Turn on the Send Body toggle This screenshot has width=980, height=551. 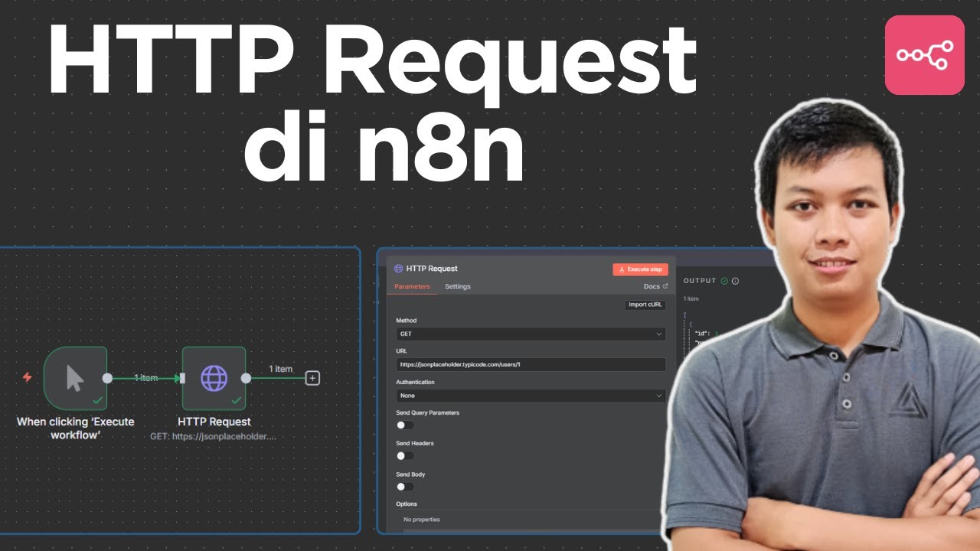pyautogui.click(x=405, y=486)
